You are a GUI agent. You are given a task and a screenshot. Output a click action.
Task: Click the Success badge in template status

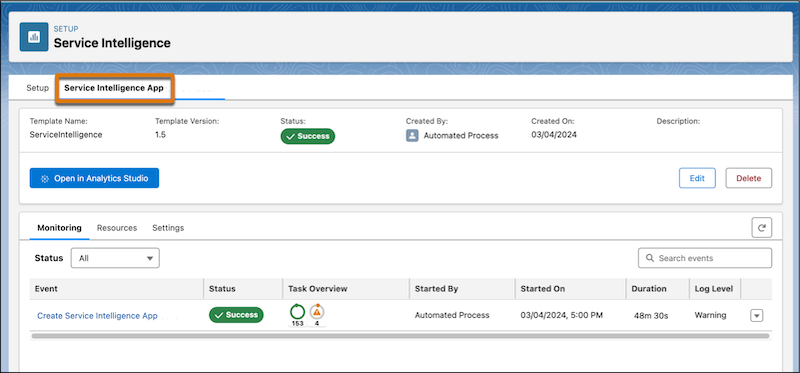[308, 136]
